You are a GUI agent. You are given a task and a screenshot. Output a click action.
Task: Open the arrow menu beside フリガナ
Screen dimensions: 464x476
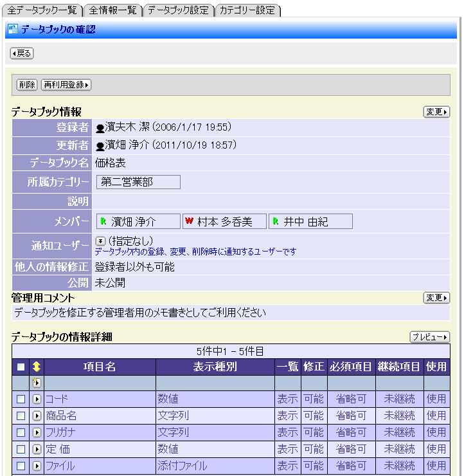coord(37,433)
